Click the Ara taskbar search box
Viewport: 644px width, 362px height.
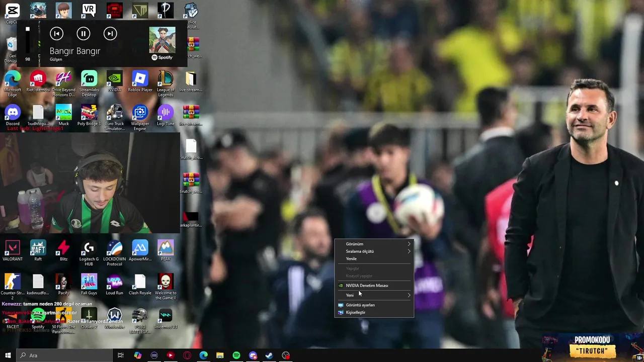pyautogui.click(x=64, y=355)
